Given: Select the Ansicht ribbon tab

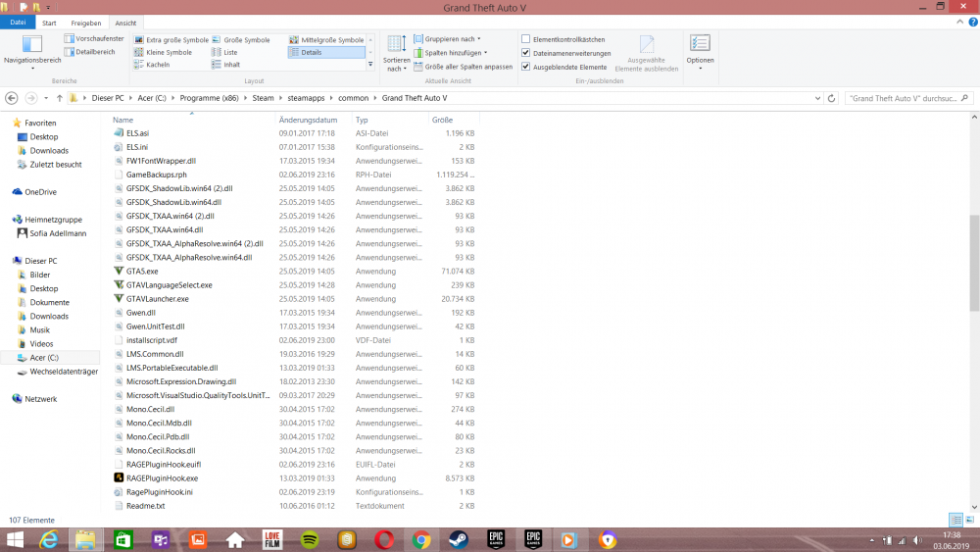Looking at the screenshot, I should [x=125, y=24].
